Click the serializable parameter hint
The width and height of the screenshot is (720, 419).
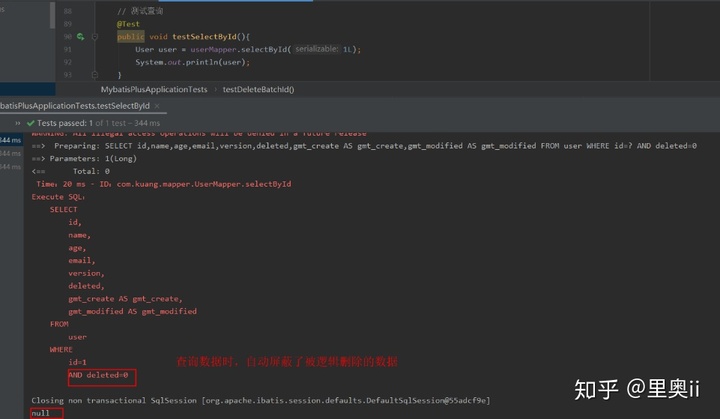click(317, 49)
